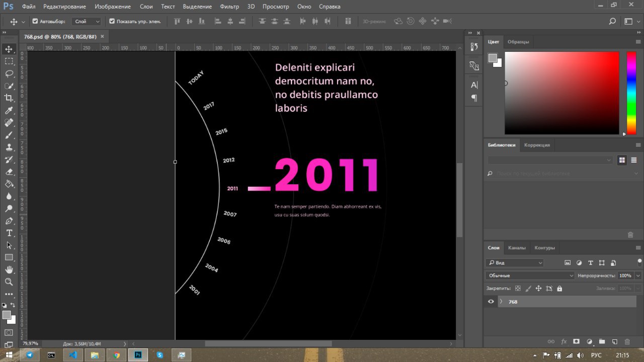Select the History Brush tool

pos(9,160)
